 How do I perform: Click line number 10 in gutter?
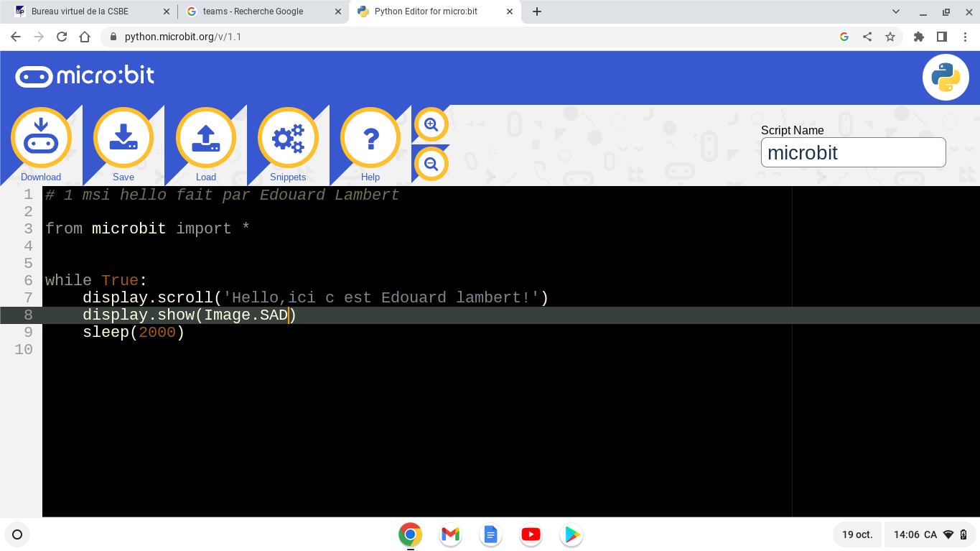click(x=24, y=350)
